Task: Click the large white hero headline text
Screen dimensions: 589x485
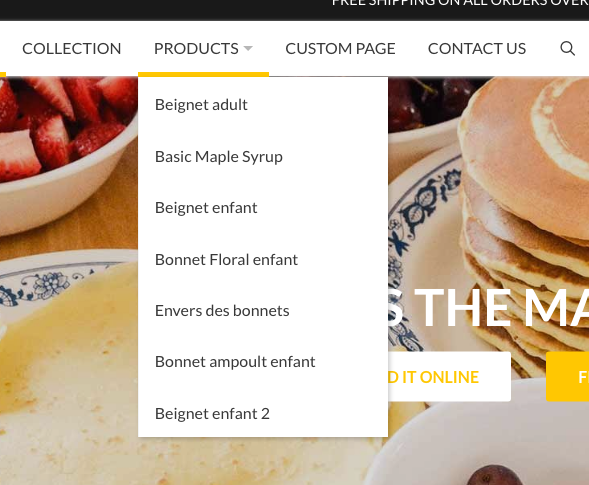Action: click(x=488, y=308)
